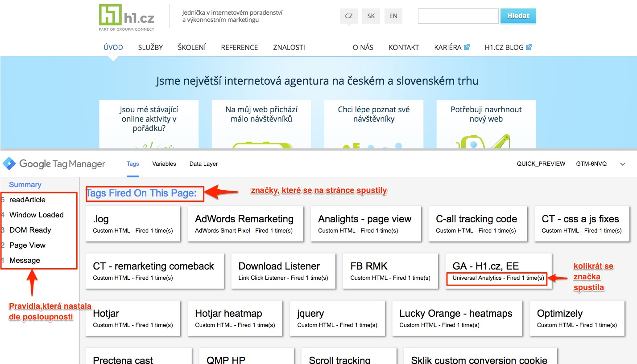Open the FB RMK tag card

pyautogui.click(x=390, y=271)
